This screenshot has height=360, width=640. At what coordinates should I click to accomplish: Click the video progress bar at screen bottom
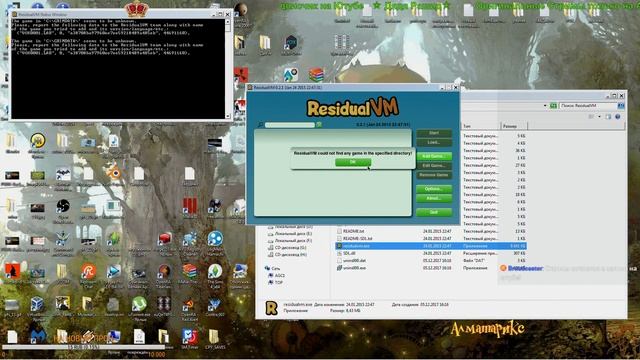click(83, 347)
